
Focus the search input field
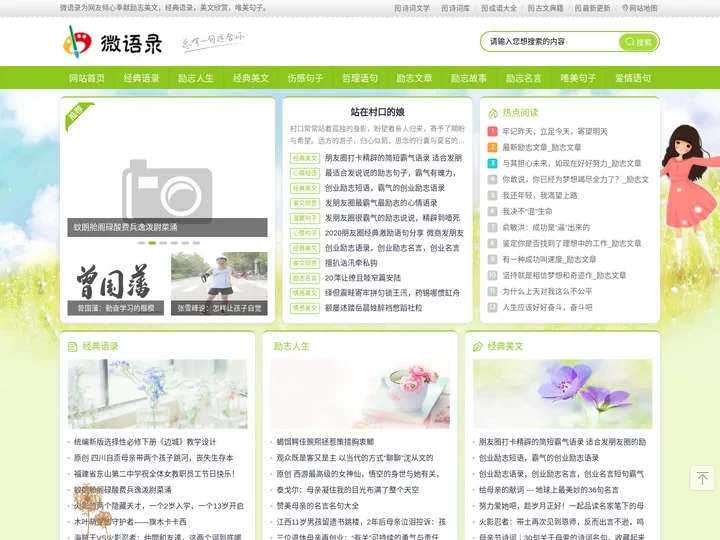pyautogui.click(x=551, y=42)
